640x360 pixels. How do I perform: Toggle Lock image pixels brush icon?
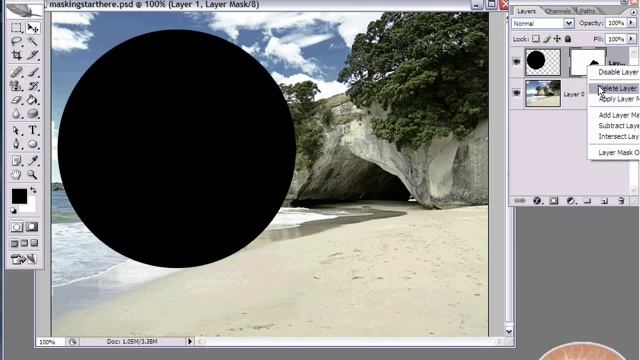[547, 39]
